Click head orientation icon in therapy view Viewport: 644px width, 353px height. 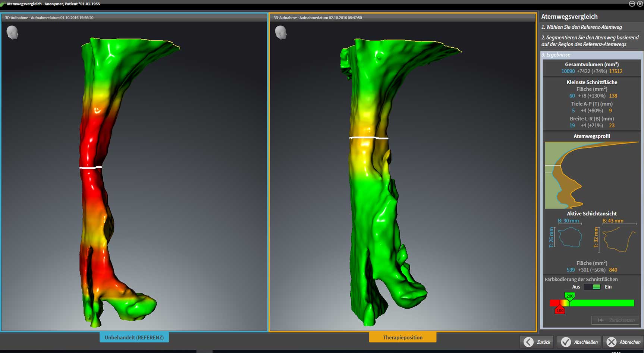point(281,32)
